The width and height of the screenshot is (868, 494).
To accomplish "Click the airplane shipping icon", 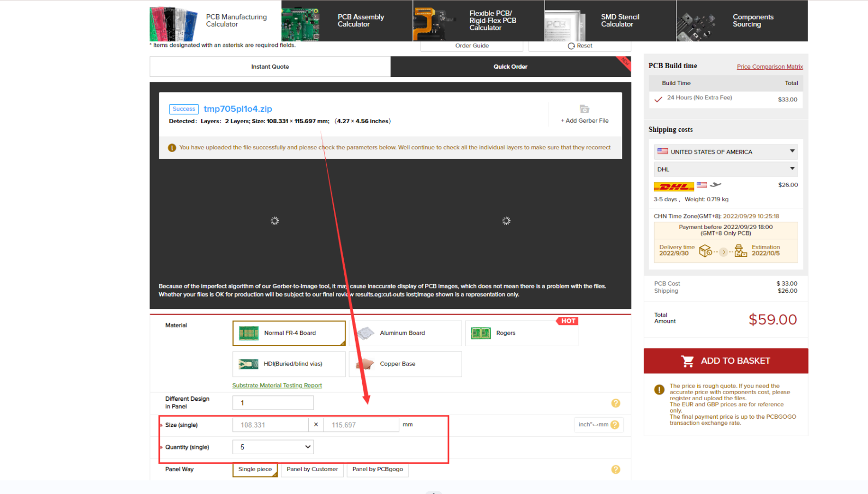I will pos(716,185).
